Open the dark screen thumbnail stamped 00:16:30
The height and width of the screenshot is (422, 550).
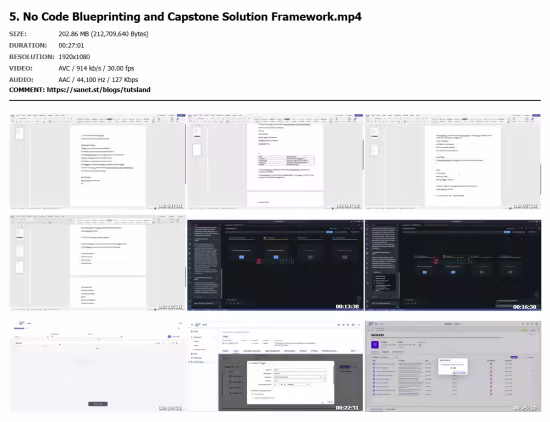point(453,265)
